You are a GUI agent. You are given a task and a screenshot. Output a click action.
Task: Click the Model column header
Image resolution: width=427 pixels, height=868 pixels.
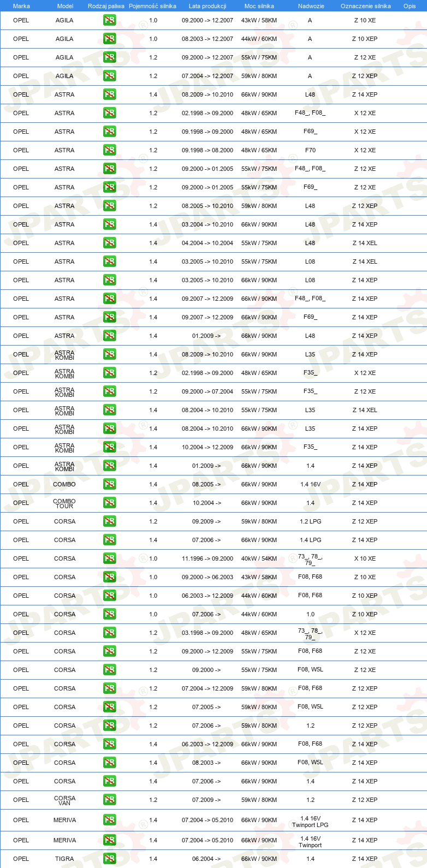coord(65,6)
